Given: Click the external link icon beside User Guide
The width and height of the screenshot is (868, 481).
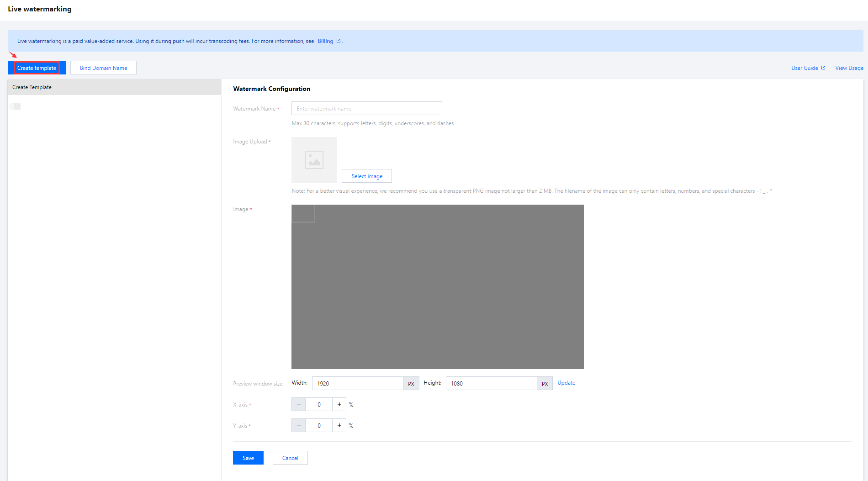Looking at the screenshot, I should (823, 68).
